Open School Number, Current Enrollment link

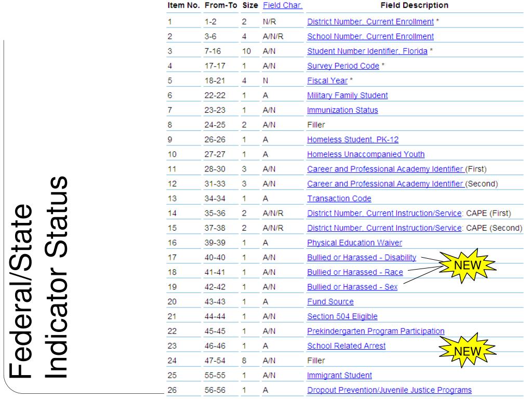tap(370, 36)
